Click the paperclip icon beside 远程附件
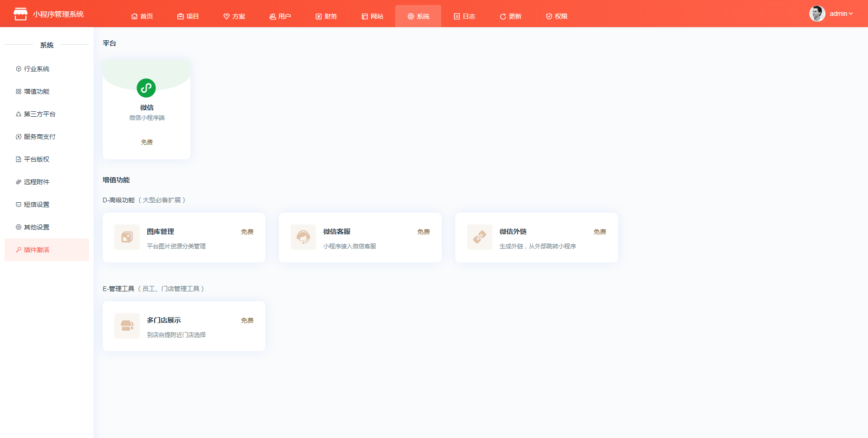 (x=19, y=182)
